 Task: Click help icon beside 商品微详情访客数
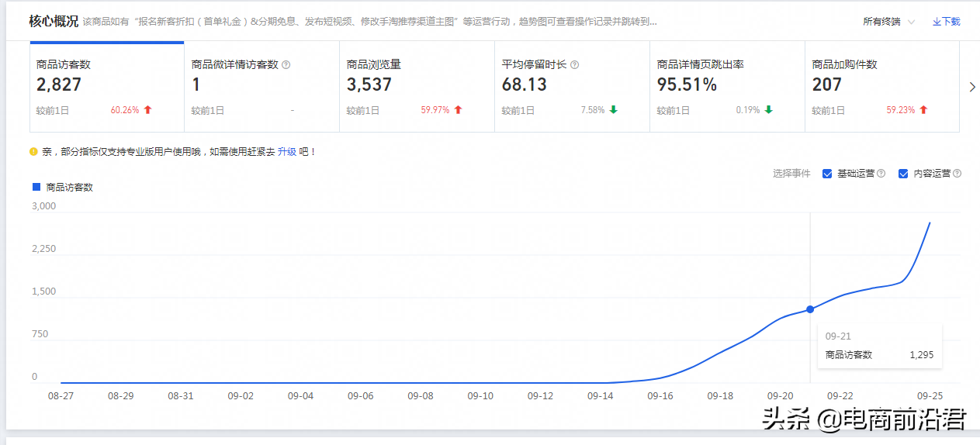point(286,65)
